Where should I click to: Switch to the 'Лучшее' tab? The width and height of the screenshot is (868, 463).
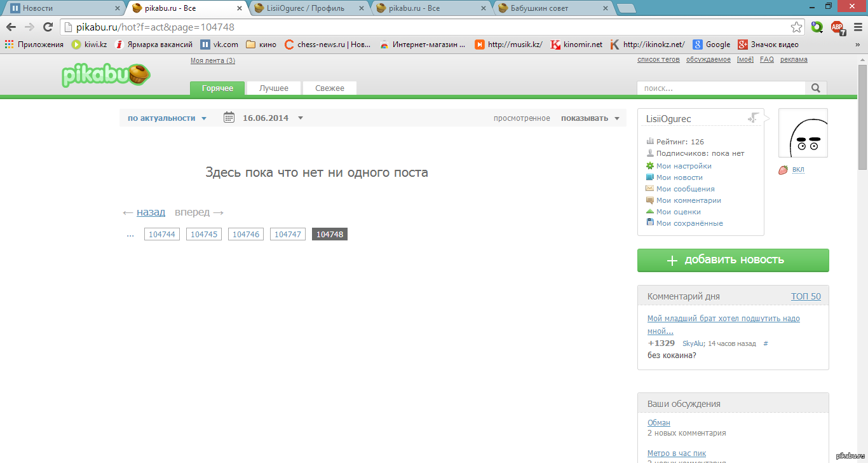point(274,88)
